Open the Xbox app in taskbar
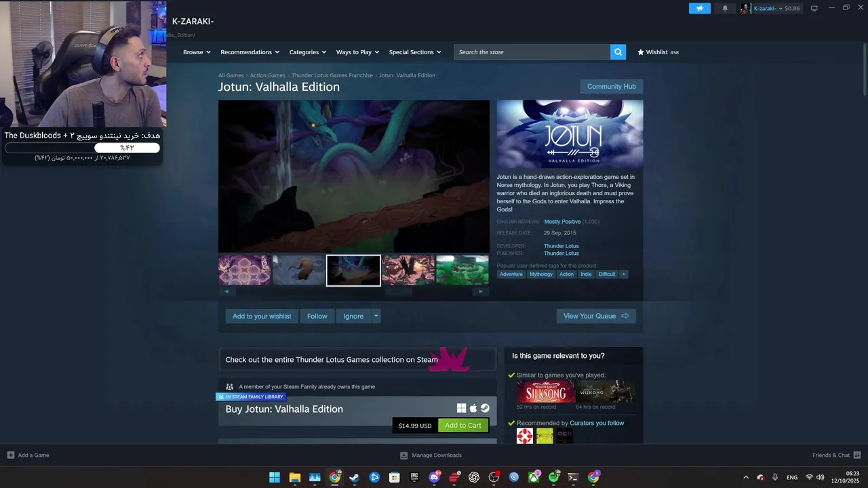This screenshot has height=488, width=868. click(534, 477)
